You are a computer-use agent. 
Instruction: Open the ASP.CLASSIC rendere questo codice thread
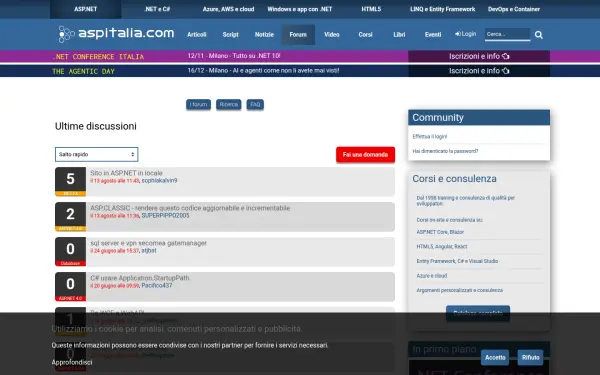click(190, 208)
